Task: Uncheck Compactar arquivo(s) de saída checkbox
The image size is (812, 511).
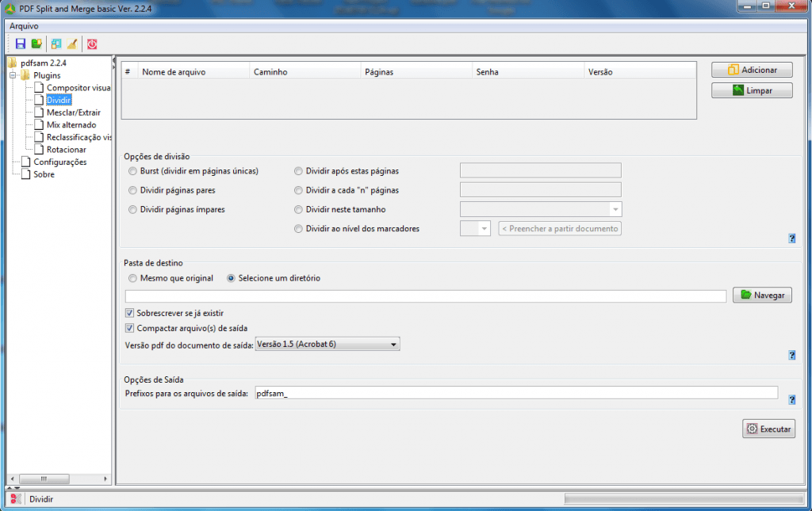Action: pos(129,328)
